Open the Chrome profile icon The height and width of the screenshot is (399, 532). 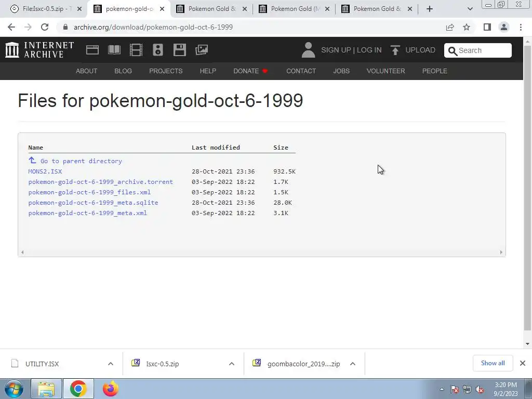tap(504, 27)
